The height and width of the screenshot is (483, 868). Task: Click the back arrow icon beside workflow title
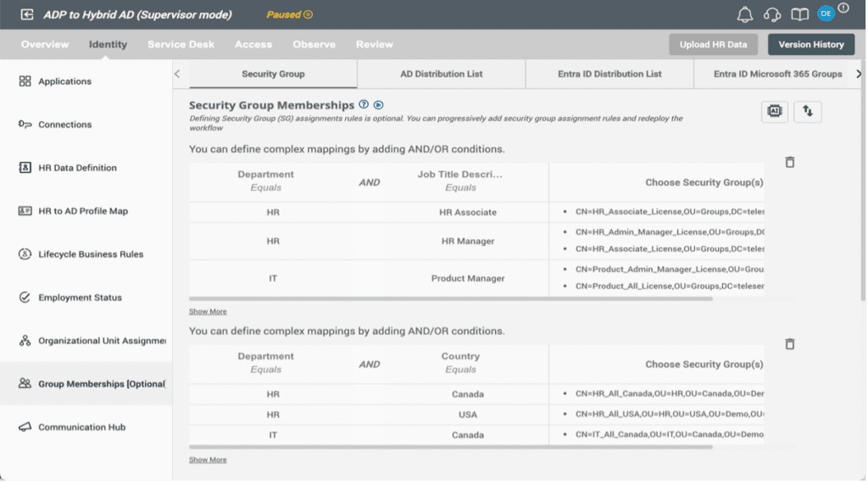point(26,14)
